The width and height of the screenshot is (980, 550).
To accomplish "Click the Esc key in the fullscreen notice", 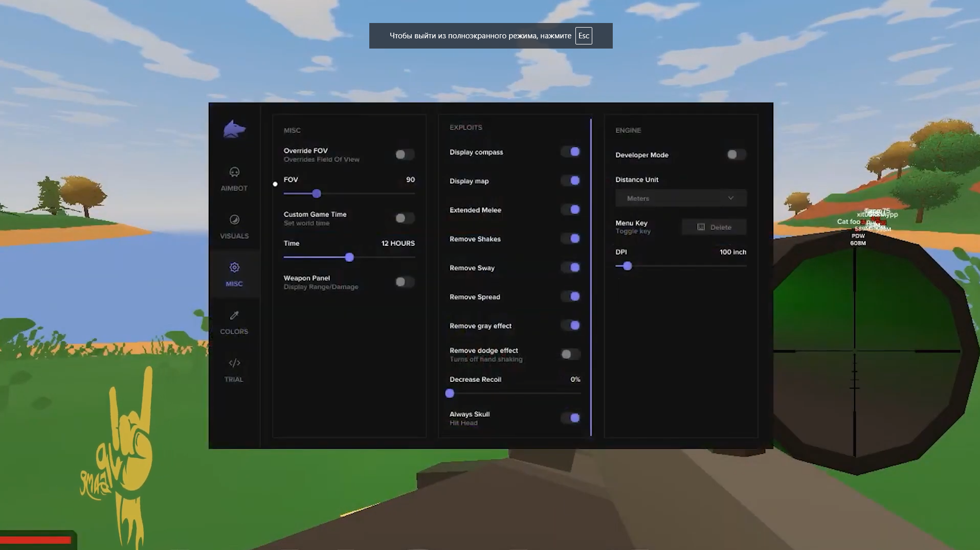I will pyautogui.click(x=584, y=36).
